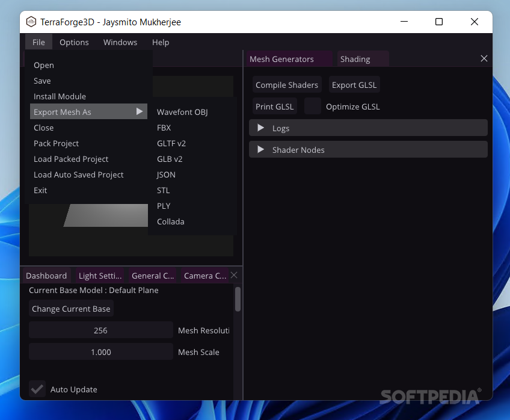
Task: Expand the Shader Nodes section arrow
Action: pos(260,150)
